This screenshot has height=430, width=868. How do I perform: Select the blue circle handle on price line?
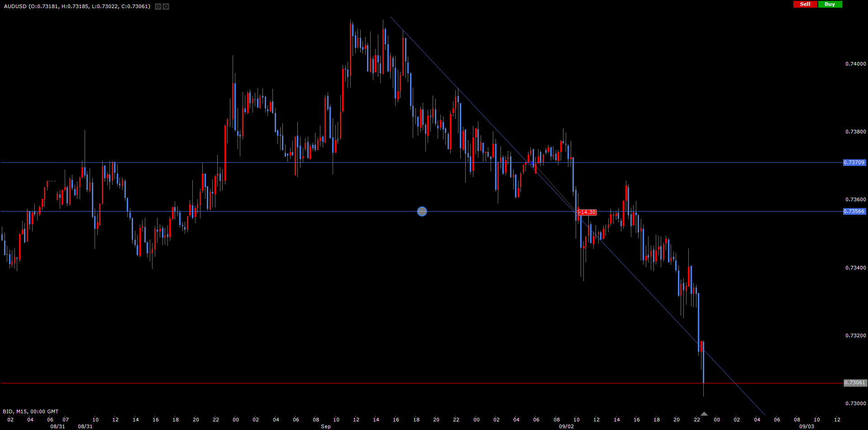(x=422, y=211)
